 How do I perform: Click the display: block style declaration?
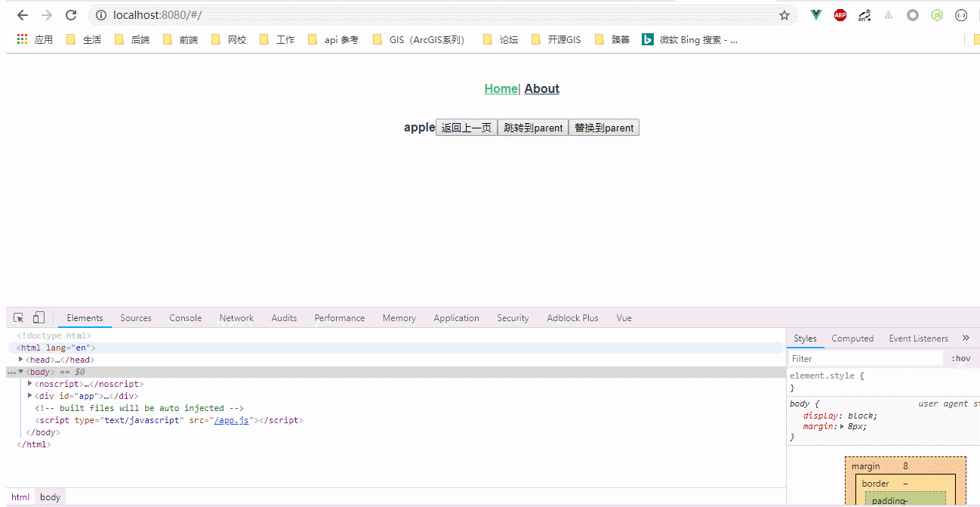coord(840,416)
